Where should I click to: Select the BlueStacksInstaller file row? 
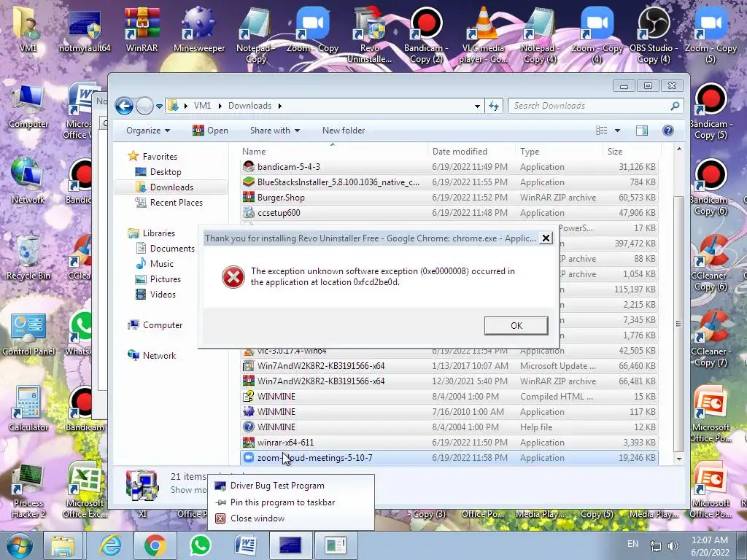pos(449,182)
